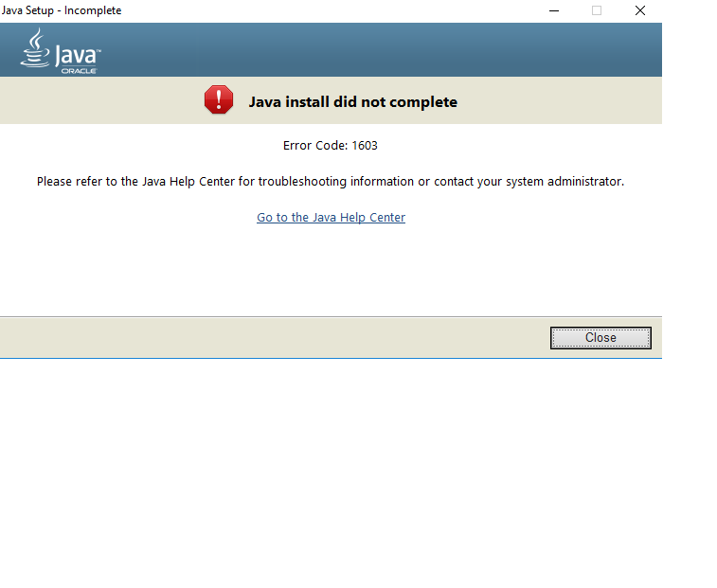Click the disabled maximize window button
The image size is (717, 588).
(597, 10)
